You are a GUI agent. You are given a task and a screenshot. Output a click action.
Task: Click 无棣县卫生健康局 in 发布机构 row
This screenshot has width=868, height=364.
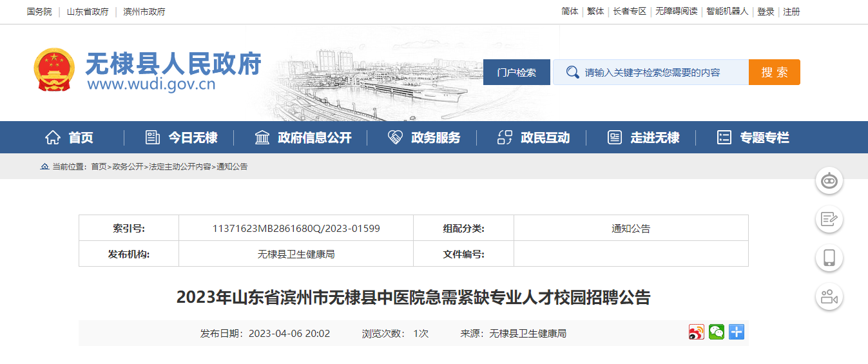(296, 254)
